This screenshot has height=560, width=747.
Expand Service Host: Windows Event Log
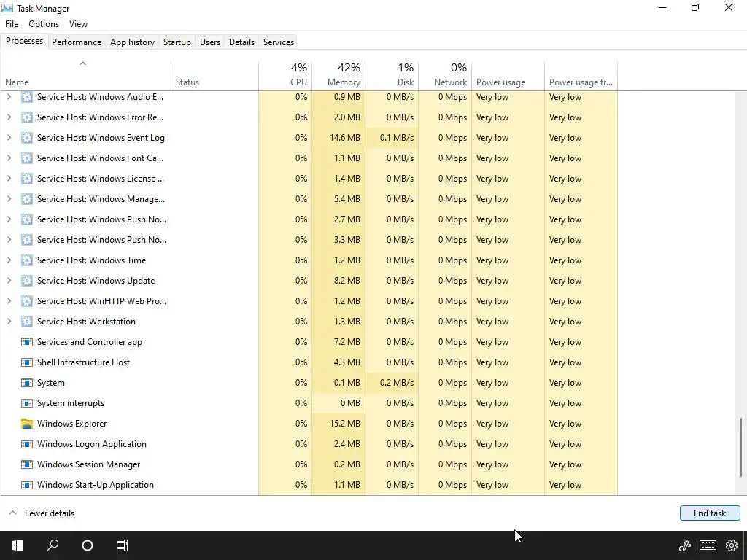[9, 138]
